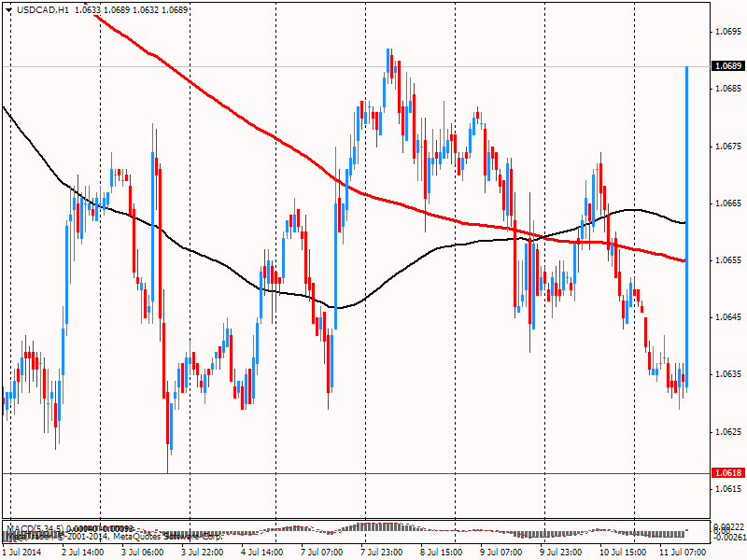This screenshot has width=747, height=560.
Task: Click the 11 Jul 07:00 time label
Action: [x=683, y=553]
